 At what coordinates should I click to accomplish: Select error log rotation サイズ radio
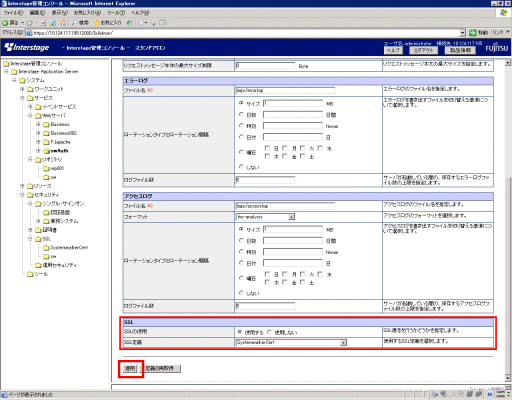[x=241, y=103]
